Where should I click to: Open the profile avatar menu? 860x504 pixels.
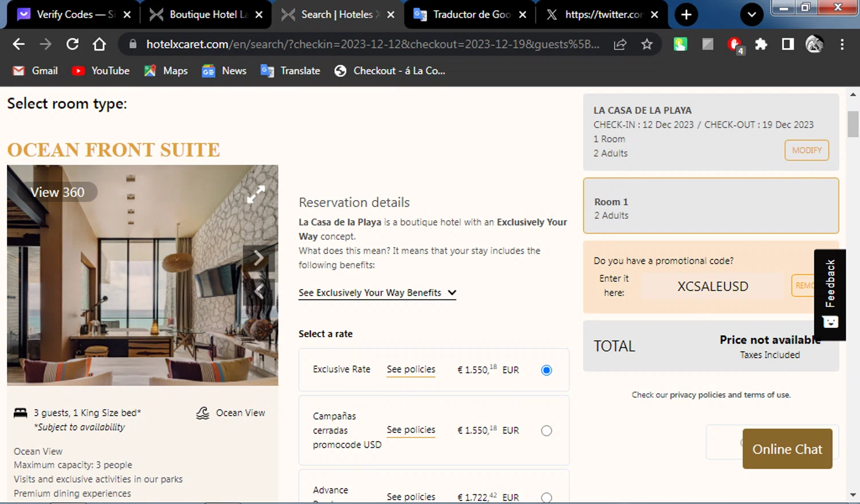pos(814,44)
